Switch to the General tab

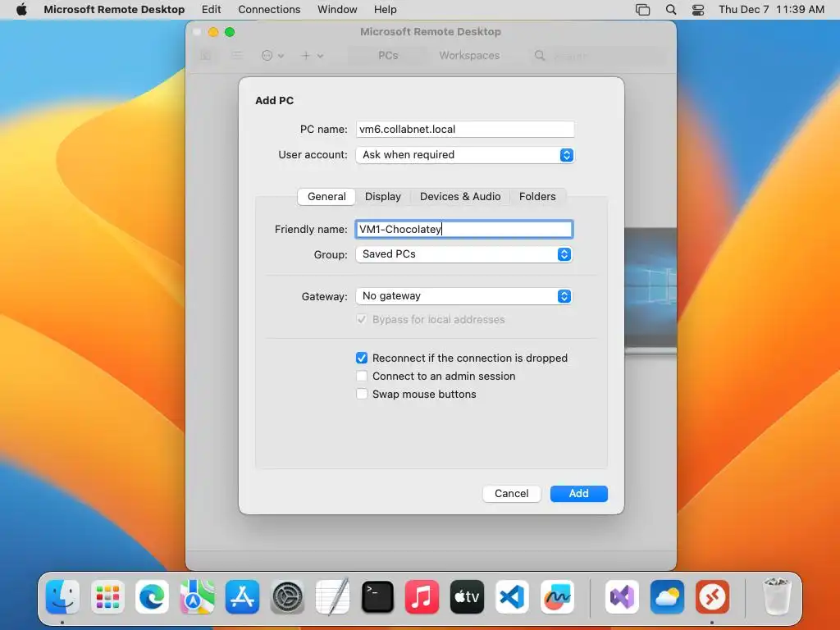coord(326,197)
